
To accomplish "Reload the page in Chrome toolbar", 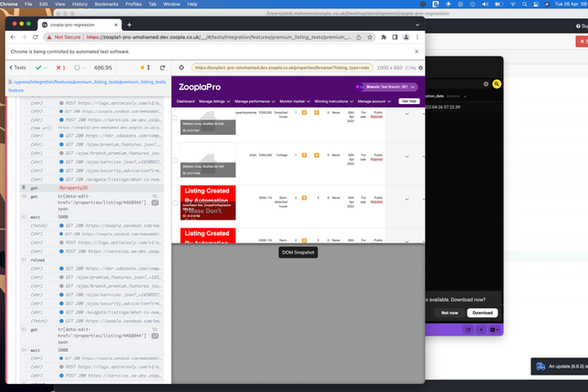I will click(x=36, y=37).
